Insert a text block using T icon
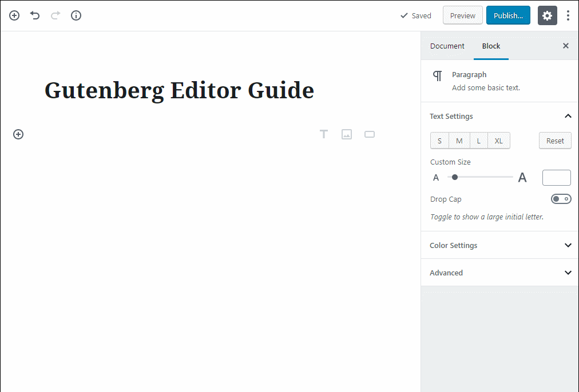This screenshot has width=579, height=392. coord(324,134)
